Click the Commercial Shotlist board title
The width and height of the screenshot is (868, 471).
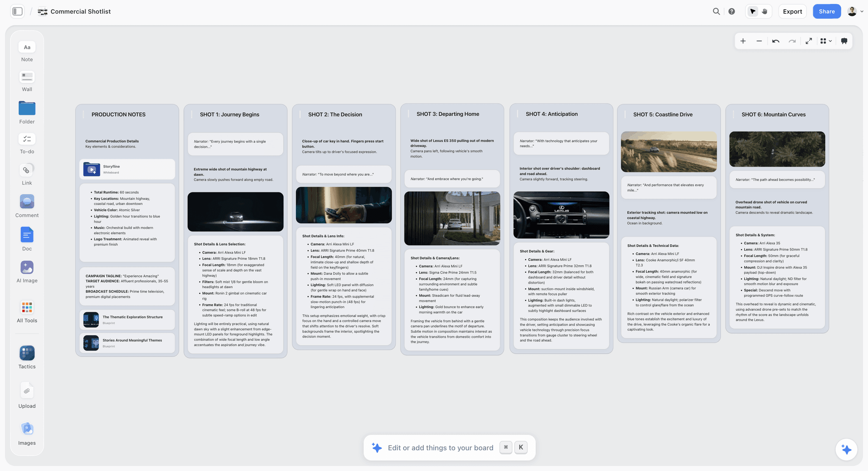click(81, 11)
